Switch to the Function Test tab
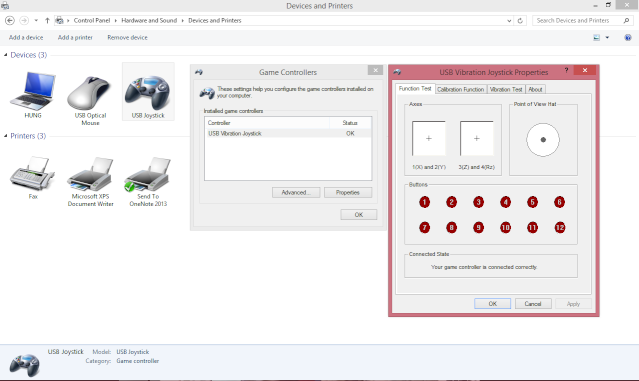Image resolution: width=639 pixels, height=381 pixels. click(415, 88)
